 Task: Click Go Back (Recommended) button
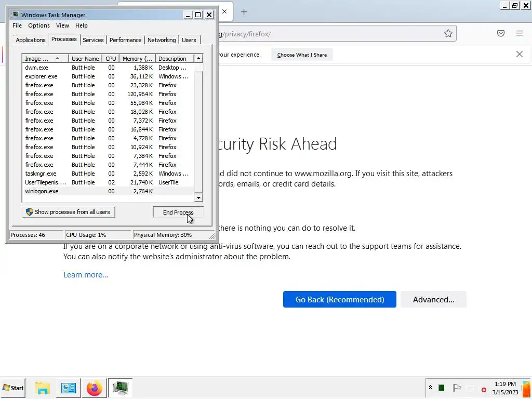[x=340, y=299]
